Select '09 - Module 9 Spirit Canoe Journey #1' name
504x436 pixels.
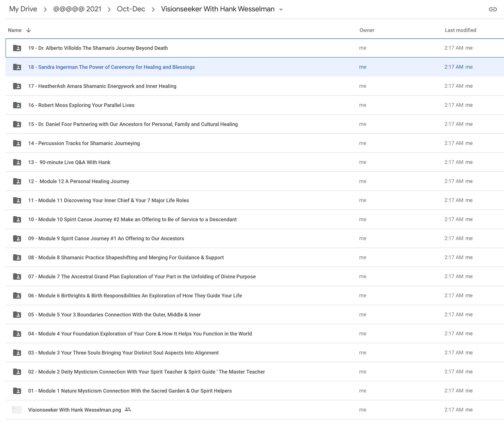click(106, 238)
